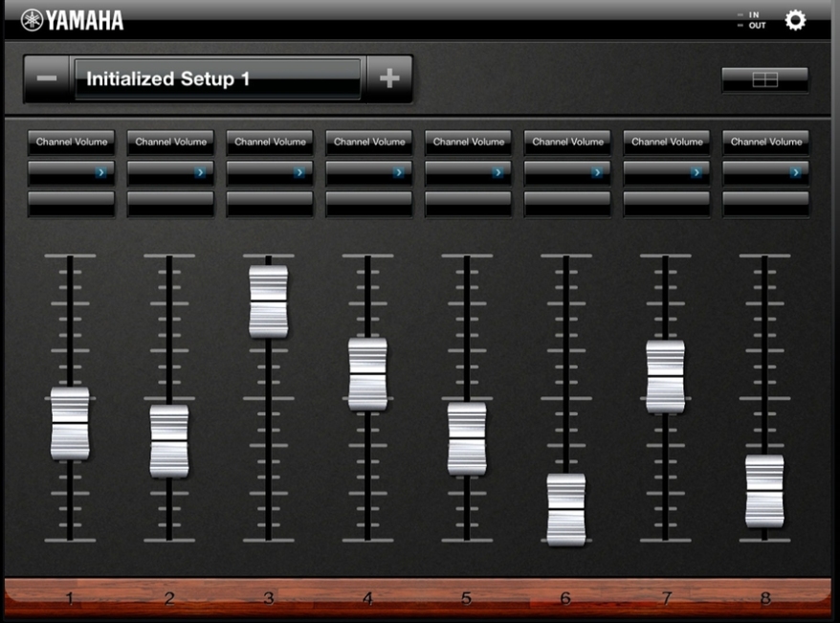The image size is (840, 623).
Task: Click channel number 1 on wood strip
Action: pos(70,598)
